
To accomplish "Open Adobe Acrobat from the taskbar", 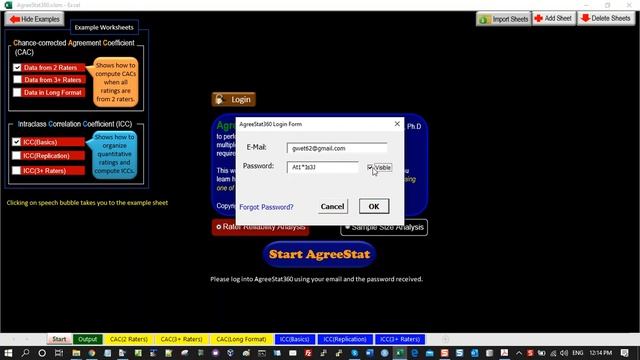I will (504, 353).
